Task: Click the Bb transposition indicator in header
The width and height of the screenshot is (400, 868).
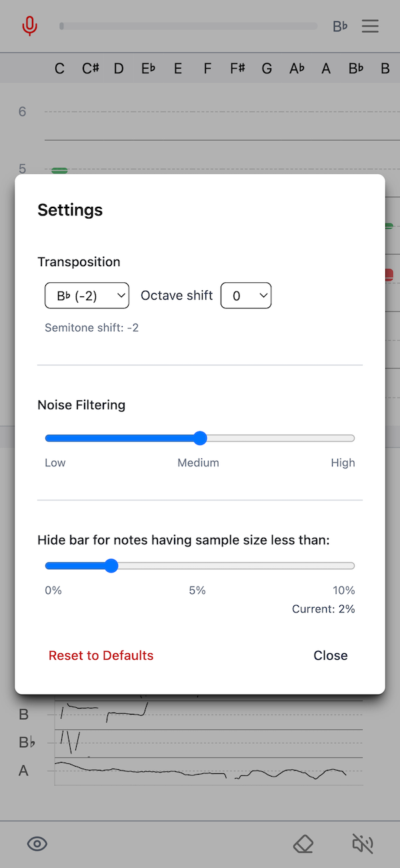Action: pos(339,26)
